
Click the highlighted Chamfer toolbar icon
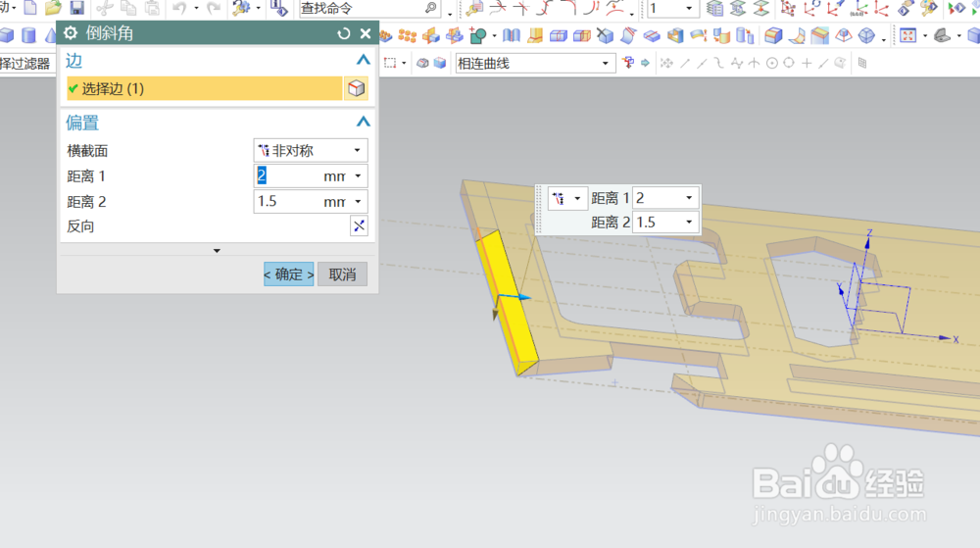[x=819, y=35]
